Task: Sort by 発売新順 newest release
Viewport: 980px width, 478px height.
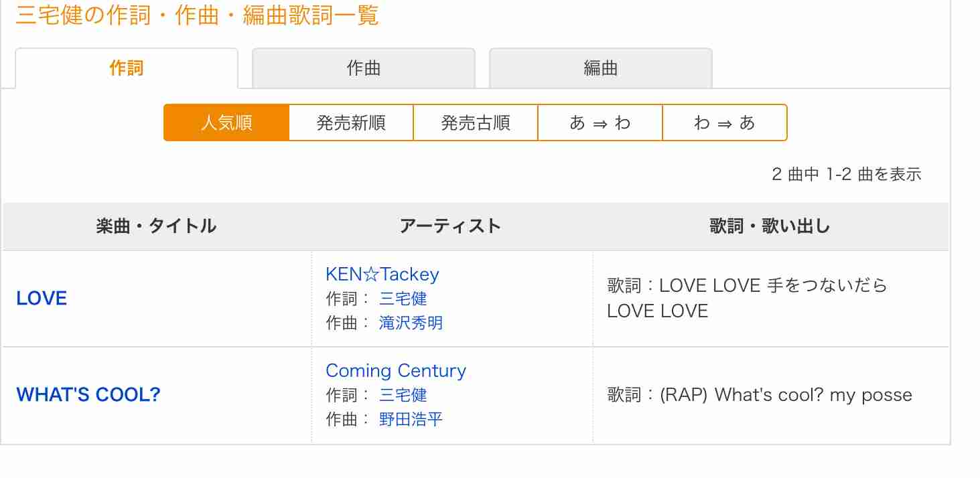Action: pos(351,123)
